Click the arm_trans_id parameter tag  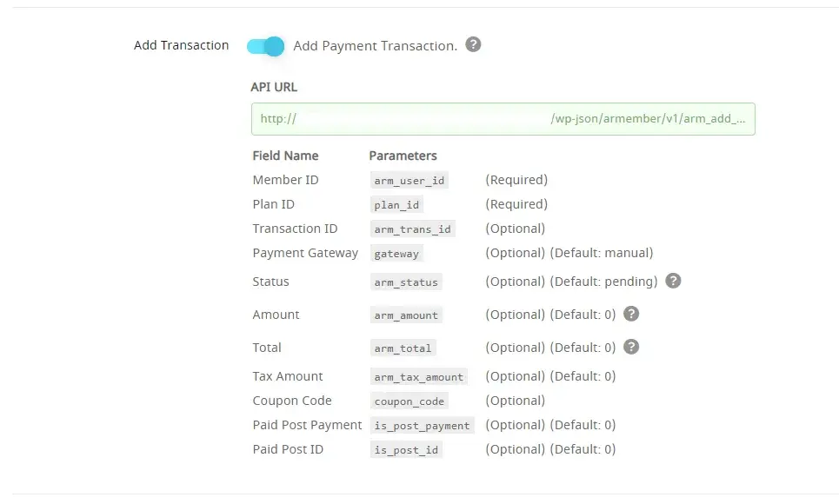point(412,229)
